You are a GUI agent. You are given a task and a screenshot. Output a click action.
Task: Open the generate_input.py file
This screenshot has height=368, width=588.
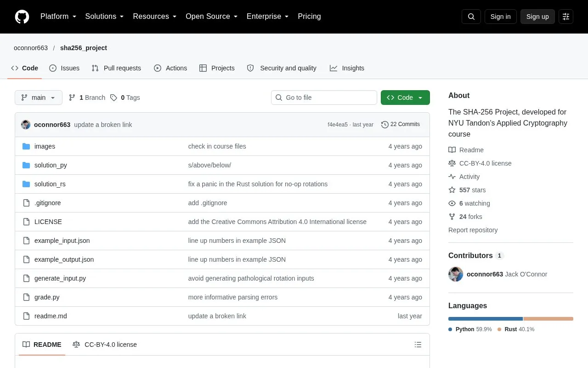pyautogui.click(x=60, y=278)
